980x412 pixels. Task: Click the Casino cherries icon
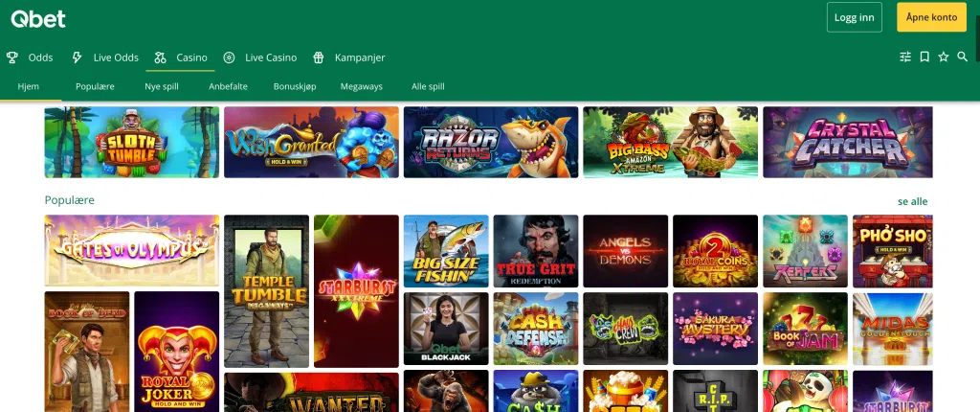[x=160, y=57]
